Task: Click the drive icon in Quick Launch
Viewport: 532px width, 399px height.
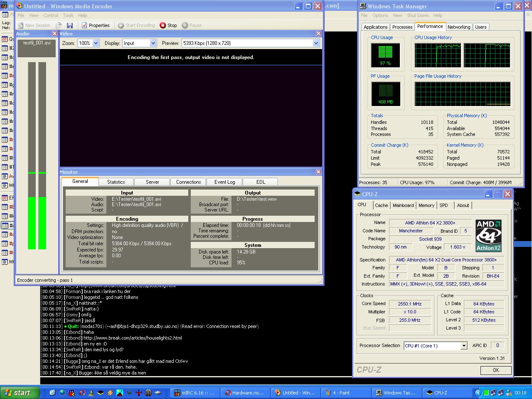Action: point(158,392)
